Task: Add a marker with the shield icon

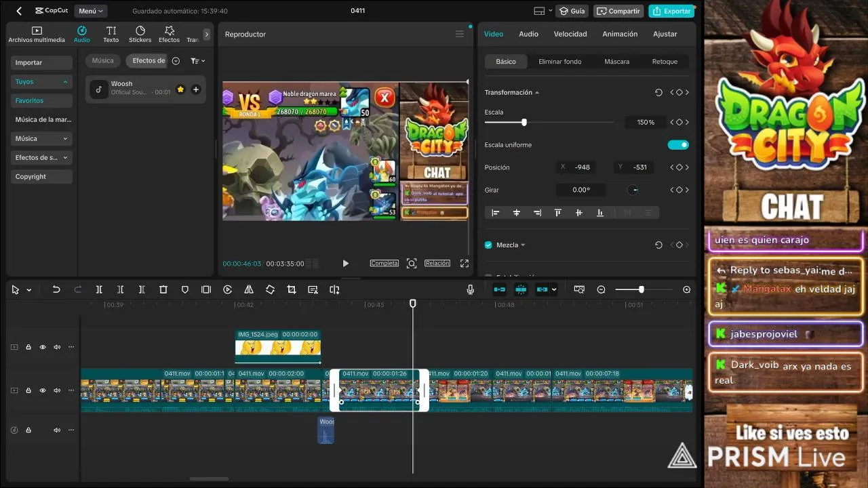Action: [184, 289]
